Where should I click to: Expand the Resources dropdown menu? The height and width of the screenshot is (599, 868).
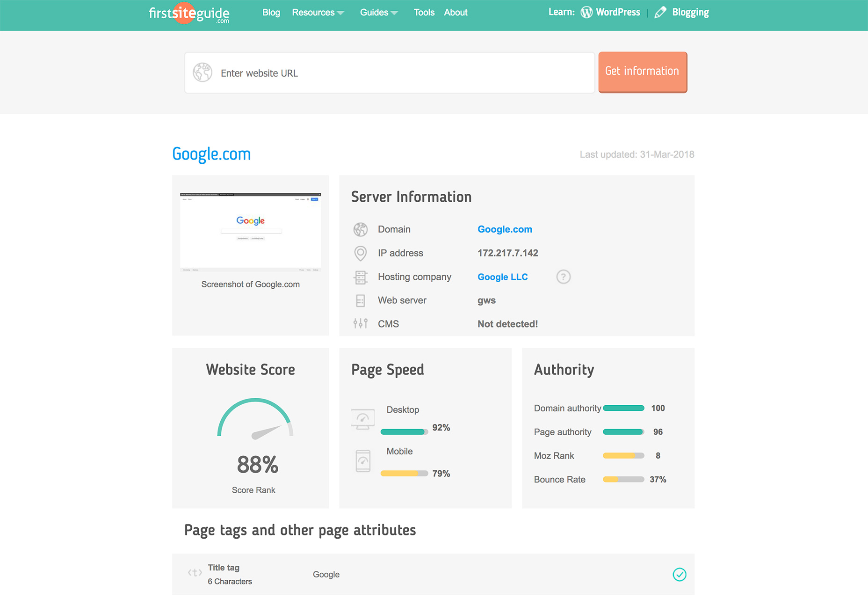click(x=318, y=13)
